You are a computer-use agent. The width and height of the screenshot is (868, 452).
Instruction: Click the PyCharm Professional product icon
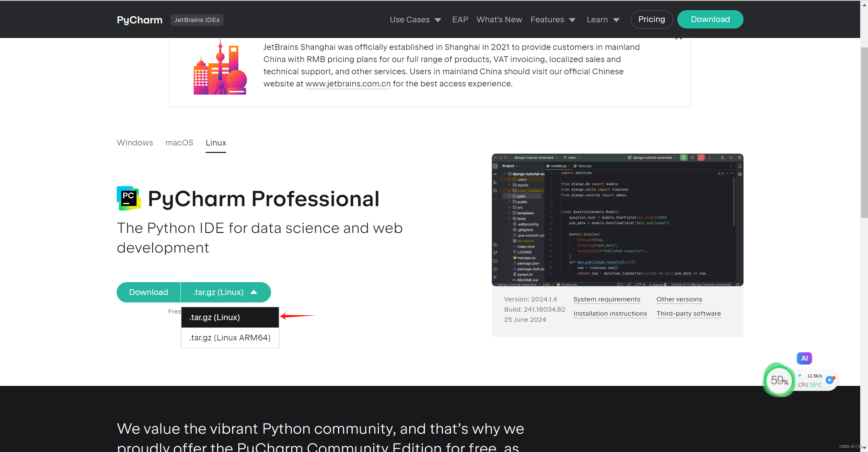click(128, 198)
